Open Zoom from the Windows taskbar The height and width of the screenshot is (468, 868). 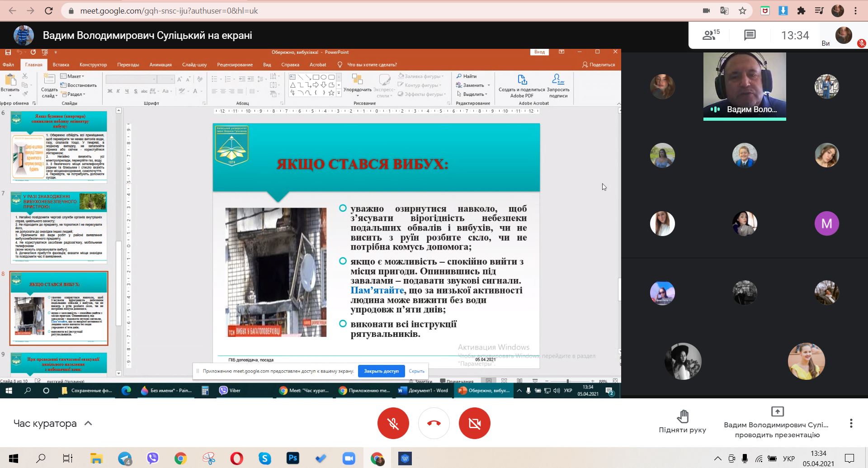tap(349, 459)
